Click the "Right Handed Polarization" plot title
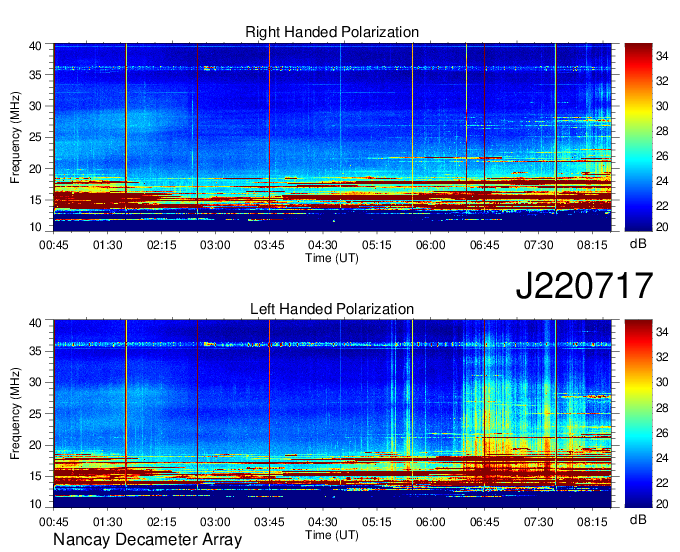Screen dimensions: 680x552 (332, 32)
